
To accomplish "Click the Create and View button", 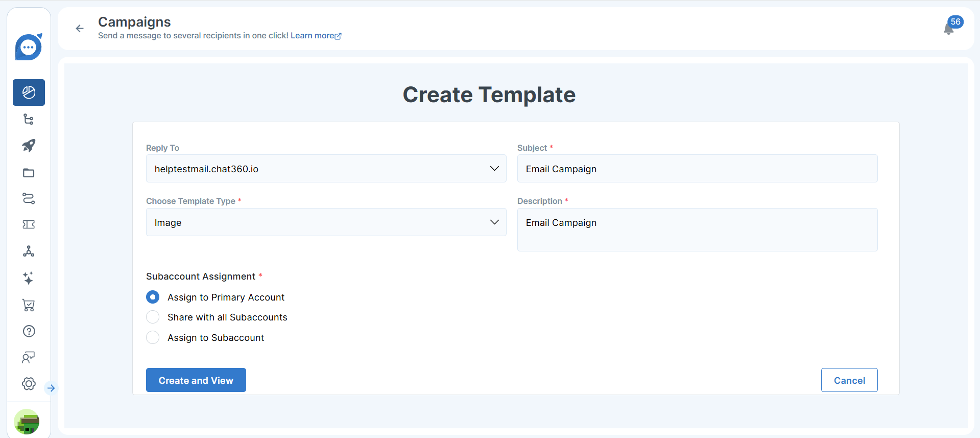I will [x=196, y=380].
